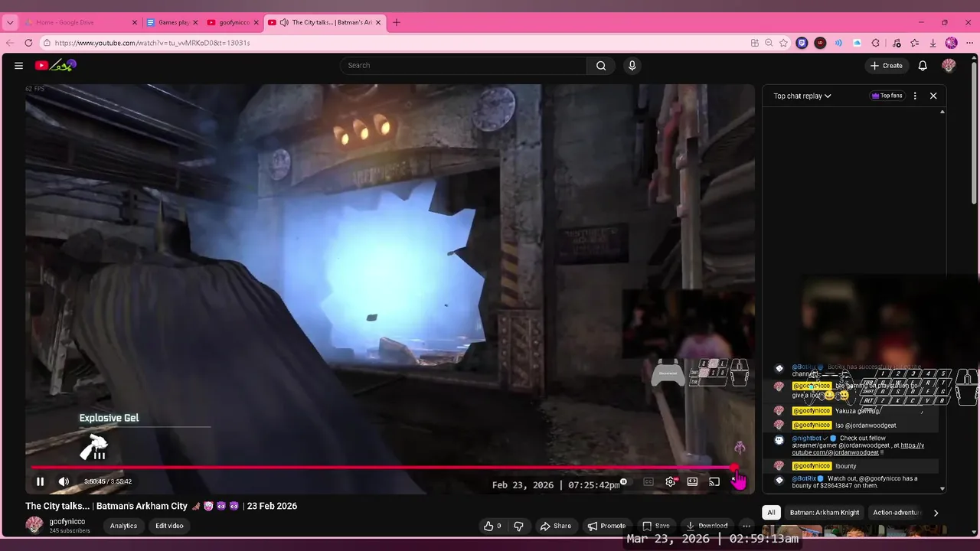
Task: Open the browser Extensions puzzle menu
Action: [x=875, y=43]
